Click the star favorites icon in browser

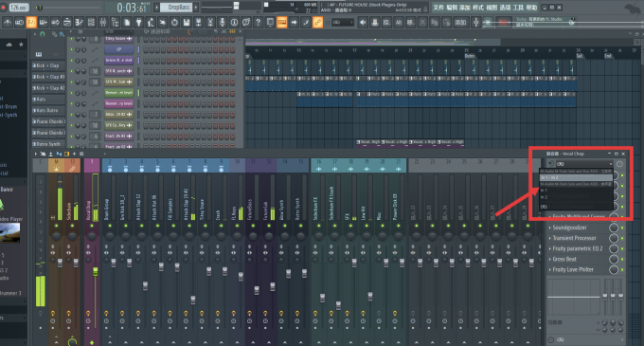[21, 45]
